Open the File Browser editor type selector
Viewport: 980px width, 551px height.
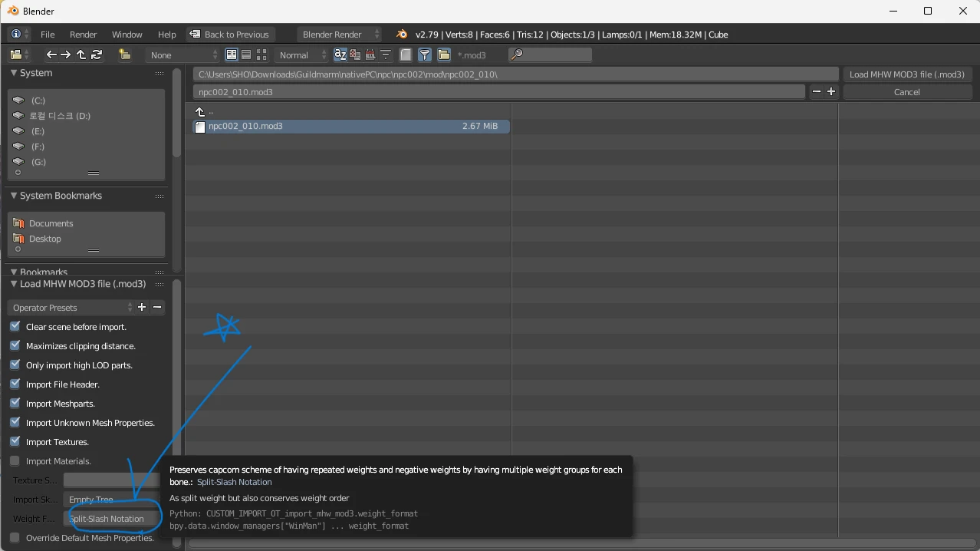(x=20, y=54)
